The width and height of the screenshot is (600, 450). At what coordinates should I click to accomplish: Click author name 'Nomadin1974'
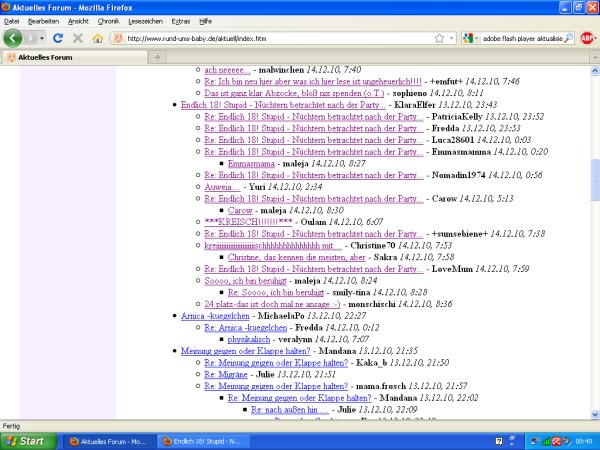[x=458, y=175]
